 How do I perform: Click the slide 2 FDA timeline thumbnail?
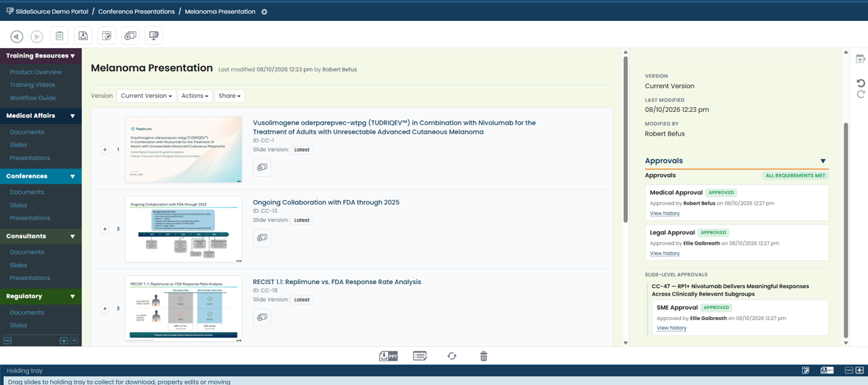pyautogui.click(x=184, y=229)
